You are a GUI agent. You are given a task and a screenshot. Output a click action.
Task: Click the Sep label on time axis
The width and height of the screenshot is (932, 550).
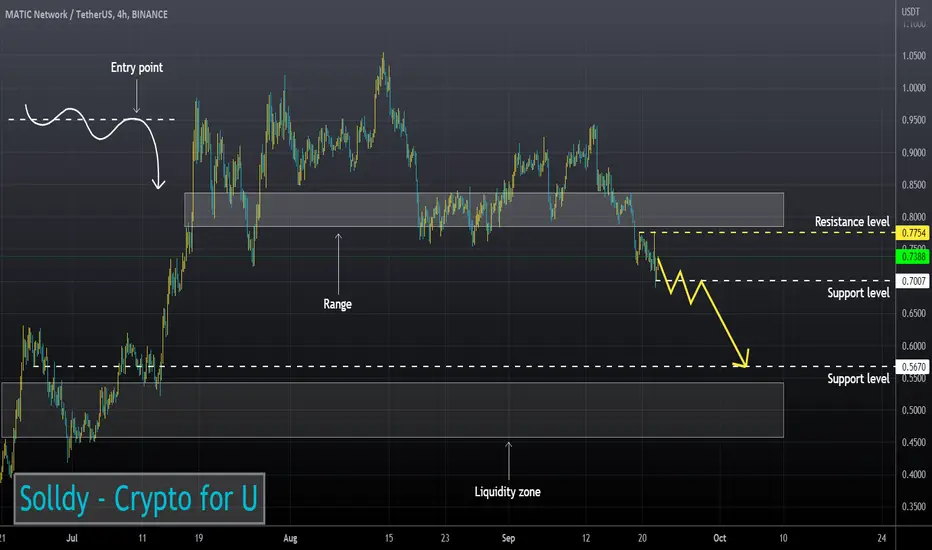coord(508,538)
